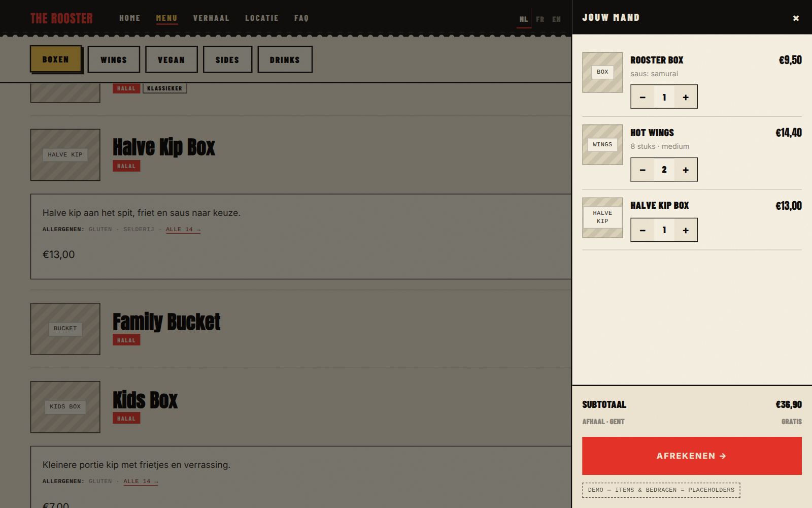Close the Jouw Mand cart panel
Viewport: 812px width, 508px height.
coord(796,18)
